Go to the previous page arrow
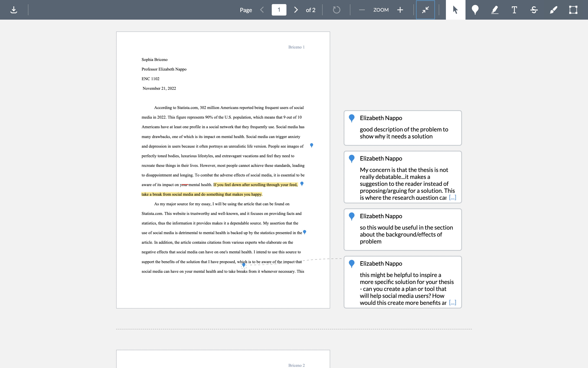Screen dimensions: 588x368 tap(262, 10)
